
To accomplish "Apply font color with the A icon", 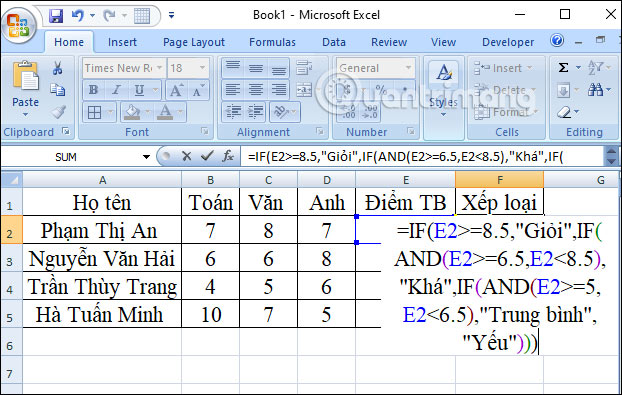I will tap(165, 112).
